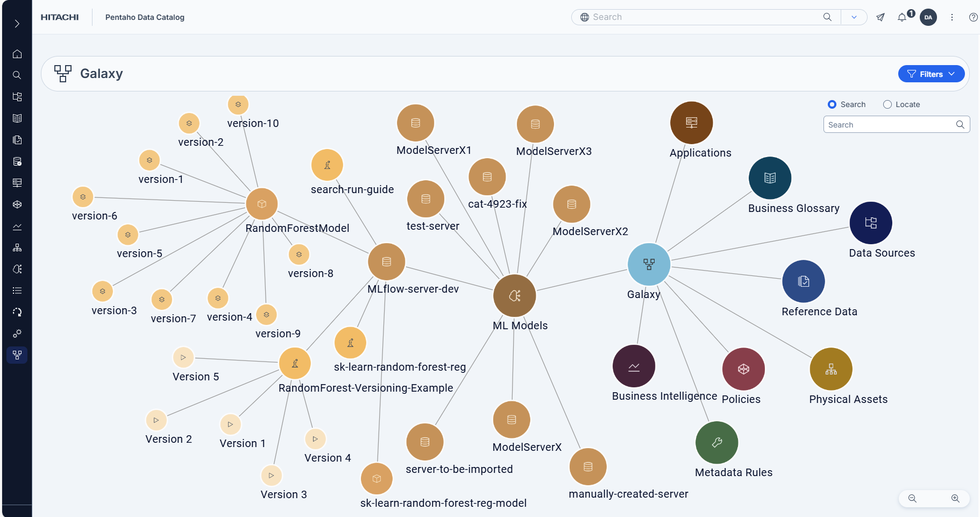This screenshot has width=980, height=517.
Task: Select the Locate radio button
Action: 887,104
